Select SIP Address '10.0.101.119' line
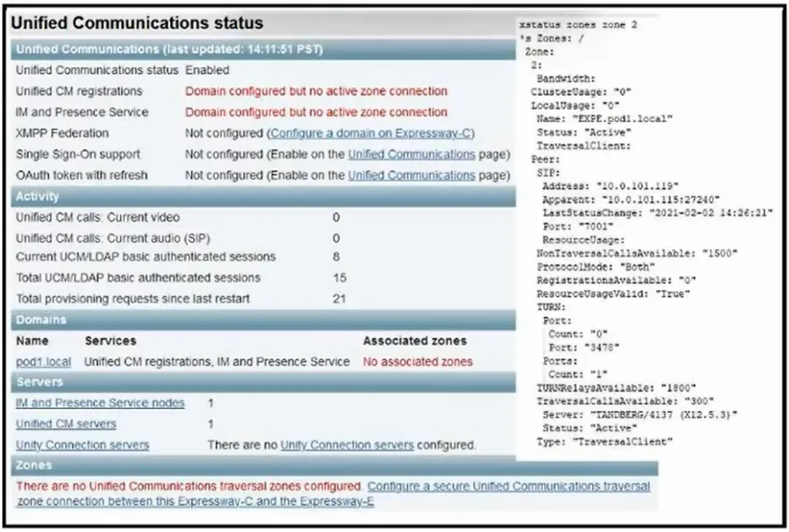 tap(610, 186)
